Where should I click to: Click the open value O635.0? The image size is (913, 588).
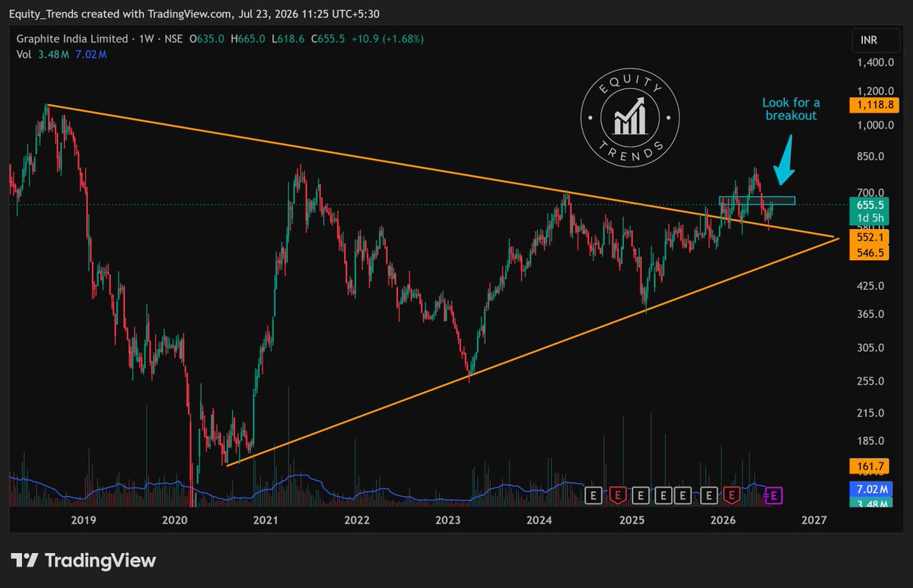(207, 39)
